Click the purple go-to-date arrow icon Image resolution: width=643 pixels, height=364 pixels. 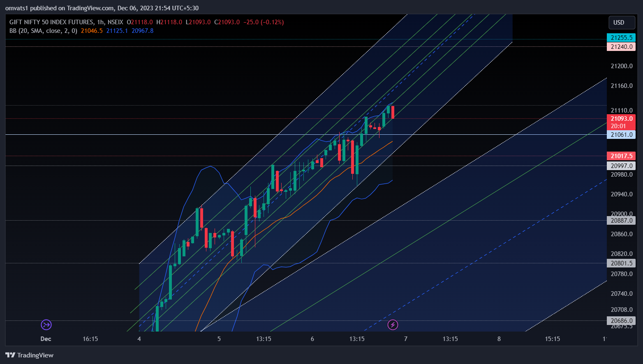click(x=46, y=325)
